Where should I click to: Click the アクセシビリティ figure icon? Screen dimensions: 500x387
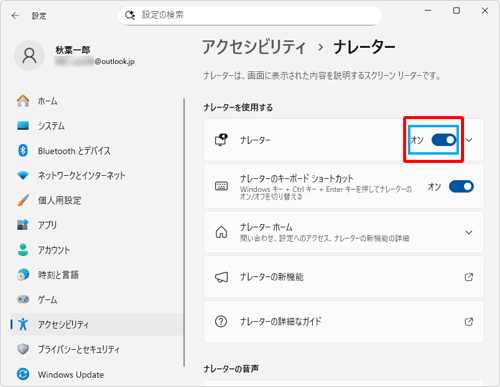[x=23, y=324]
